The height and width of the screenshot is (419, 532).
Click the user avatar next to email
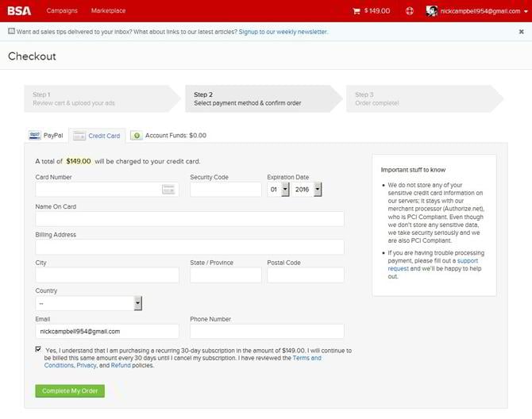[x=432, y=11]
